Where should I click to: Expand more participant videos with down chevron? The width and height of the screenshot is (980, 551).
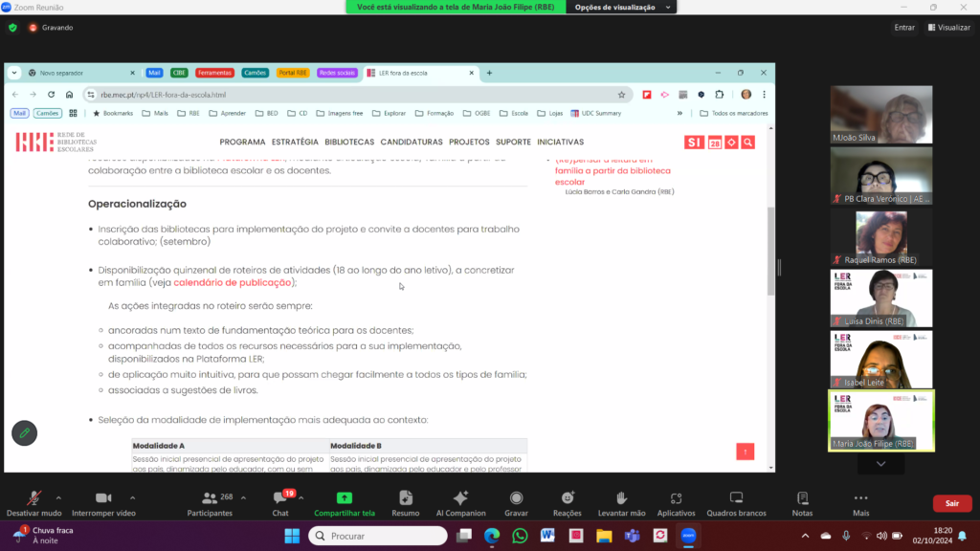point(880,464)
